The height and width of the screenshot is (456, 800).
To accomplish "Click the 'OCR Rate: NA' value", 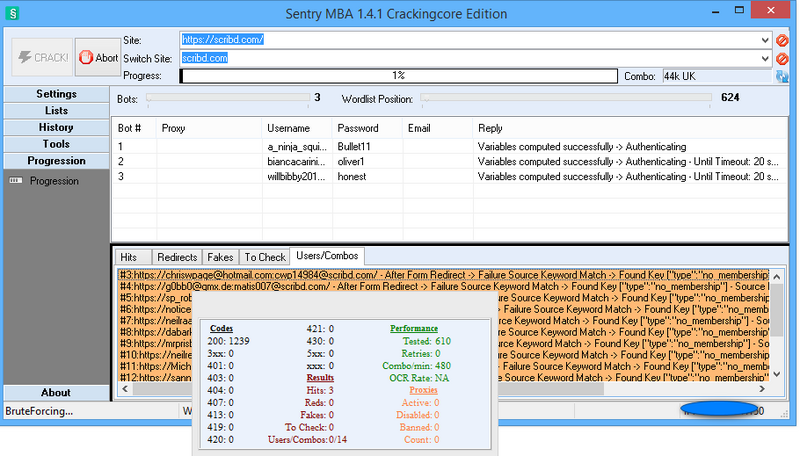I will [x=419, y=378].
